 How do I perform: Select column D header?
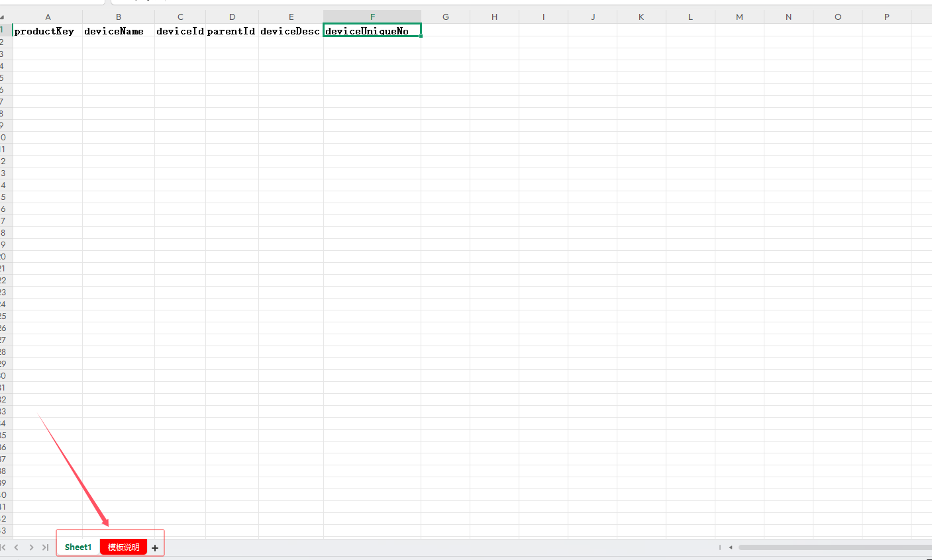click(232, 17)
